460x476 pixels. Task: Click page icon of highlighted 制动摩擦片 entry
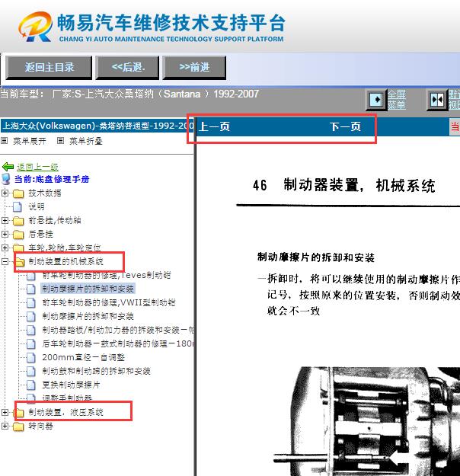point(31,289)
